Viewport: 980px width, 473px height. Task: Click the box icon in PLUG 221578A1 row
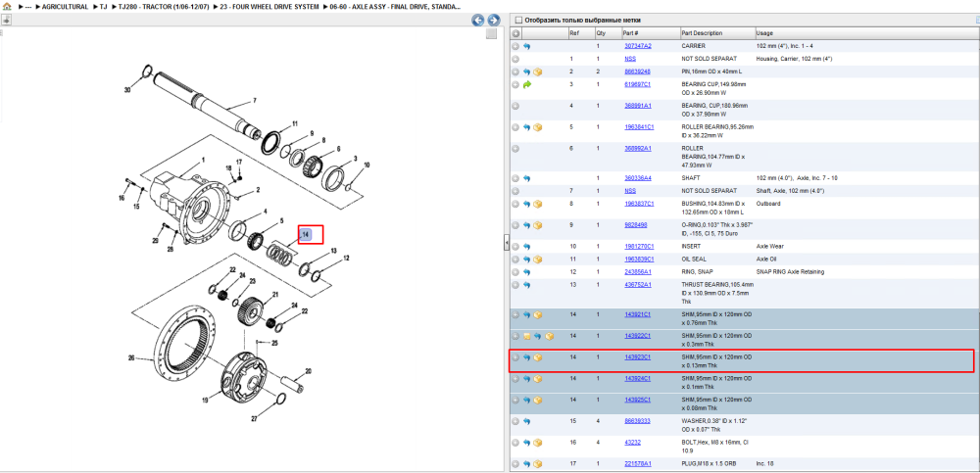click(538, 463)
